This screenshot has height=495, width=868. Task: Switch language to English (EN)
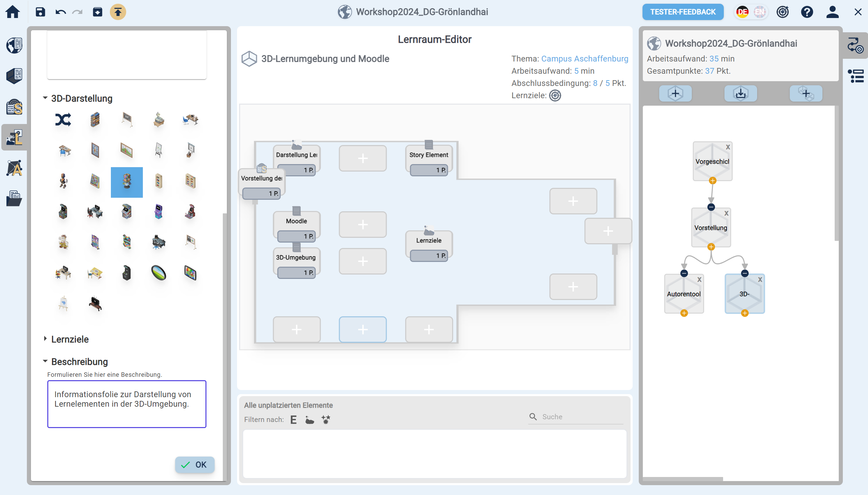tap(759, 12)
